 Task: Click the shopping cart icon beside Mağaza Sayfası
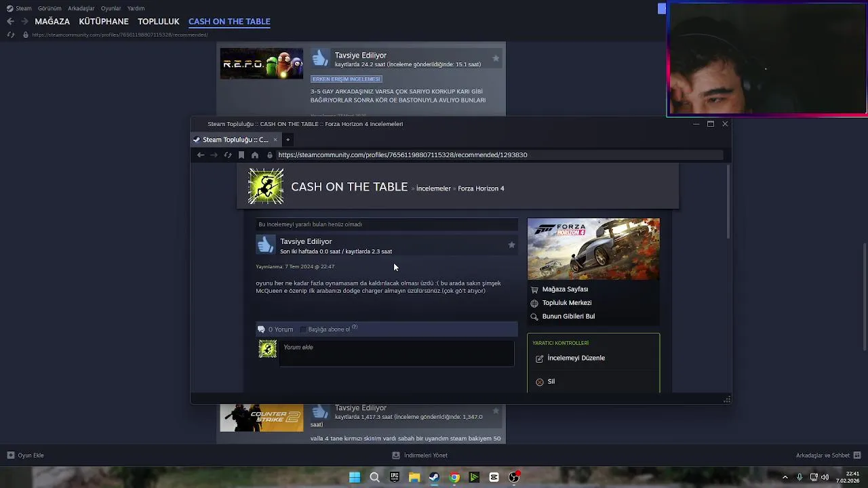tap(534, 290)
